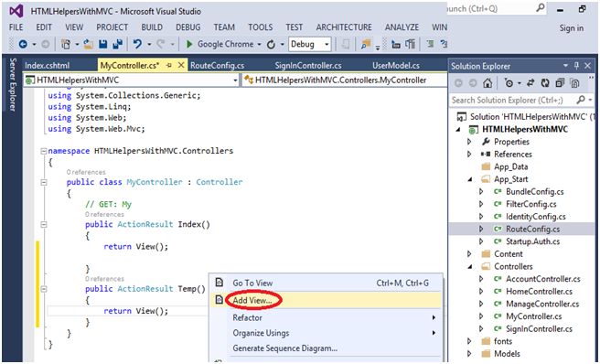Collapse the Controllers folder
This screenshot has width=600, height=364.
pos(470,266)
